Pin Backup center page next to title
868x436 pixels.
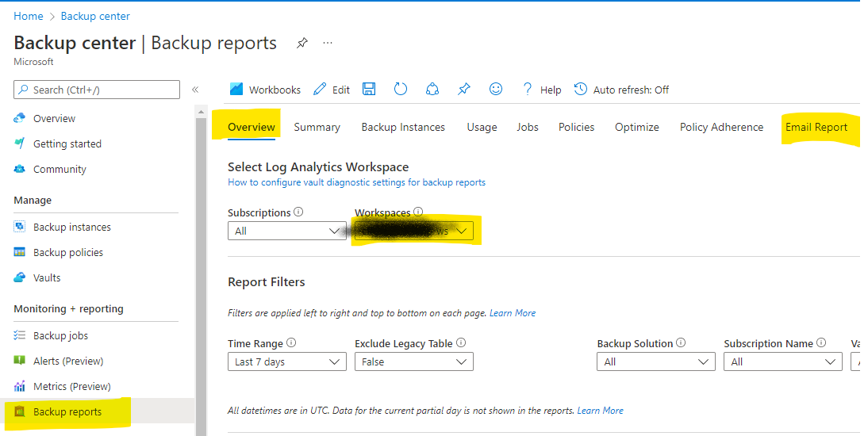(x=301, y=43)
